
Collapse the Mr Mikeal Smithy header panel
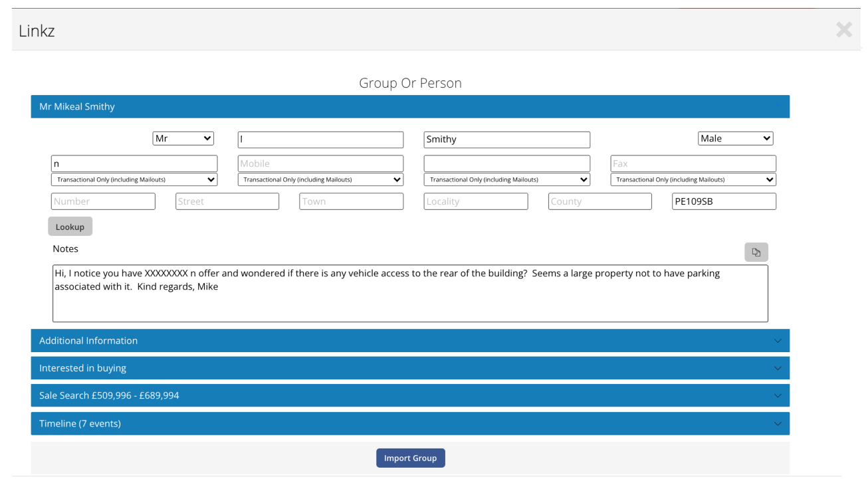(x=410, y=106)
